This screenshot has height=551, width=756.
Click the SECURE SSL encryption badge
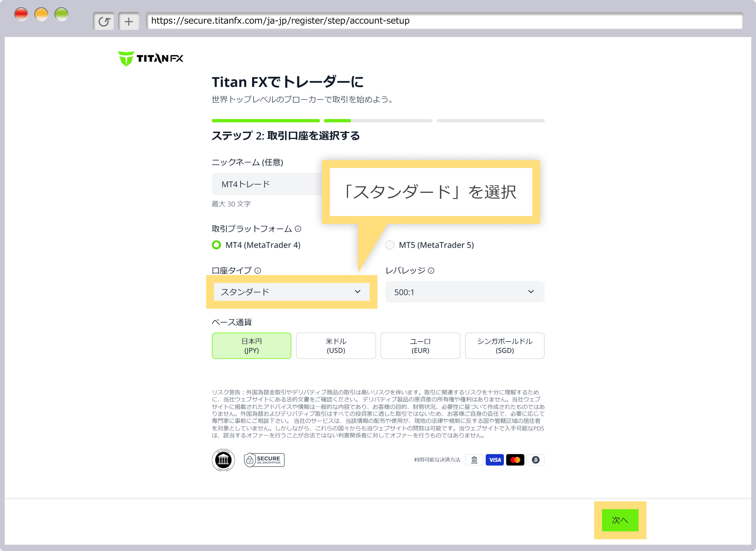coord(264,460)
